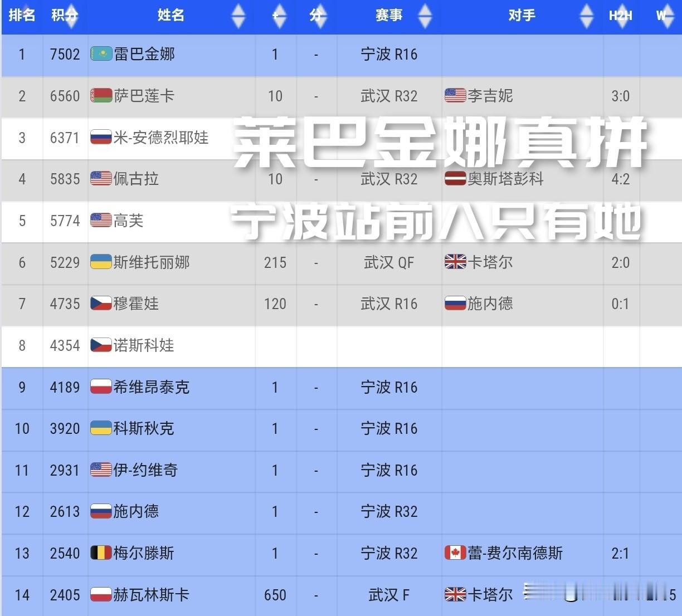Select opponent name 蕾-费尔南德斯
This screenshot has width=682, height=616.
point(515,553)
